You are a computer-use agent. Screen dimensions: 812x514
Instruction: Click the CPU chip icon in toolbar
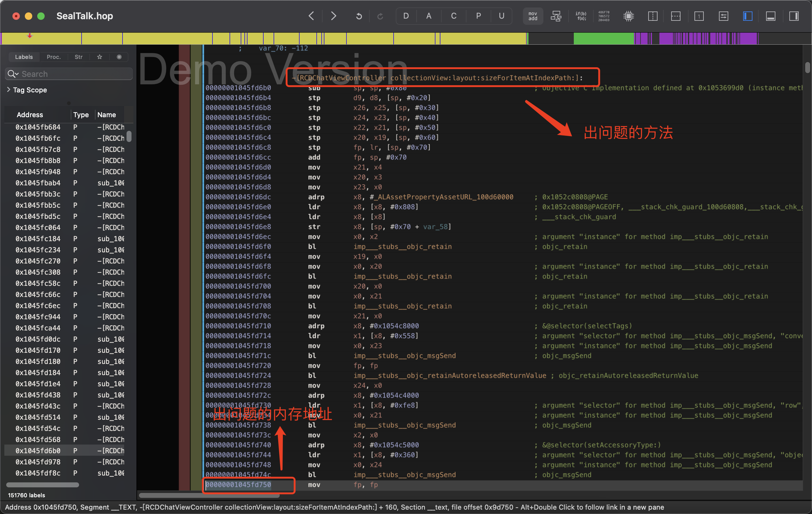(x=628, y=16)
